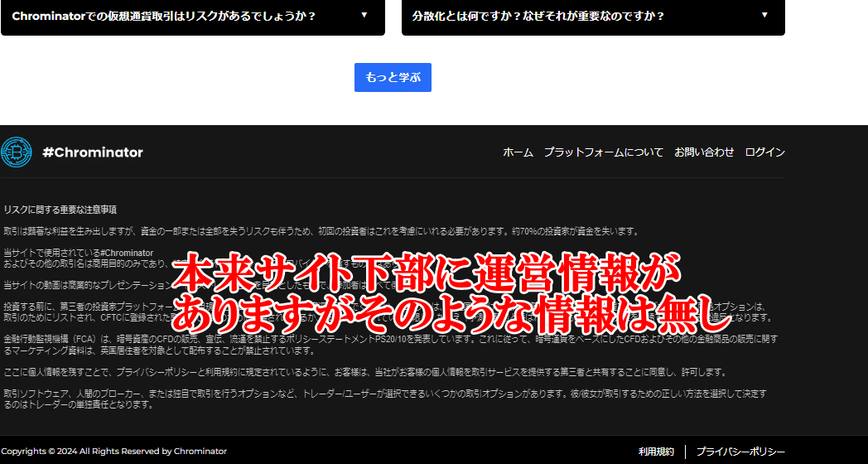
Task: Click the paragraph starting 取引ソフトウェア、人間のブローカー
Action: click(x=385, y=399)
